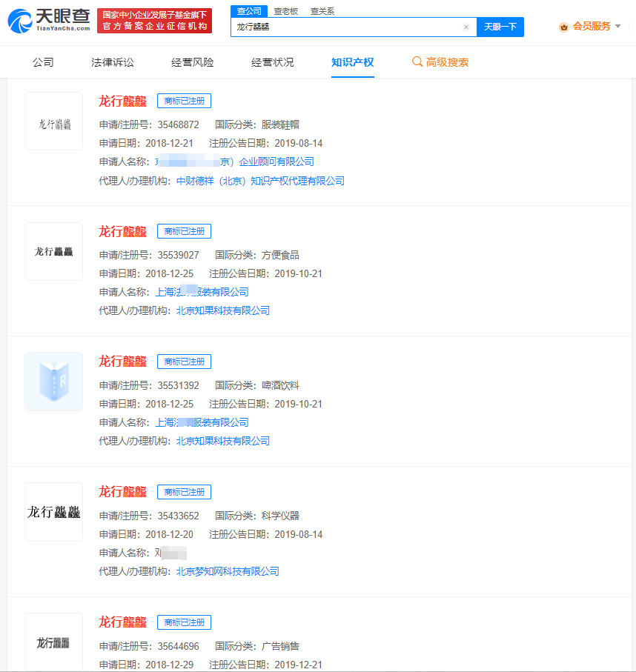Click the magnifier icon beside 高级搜索
Screen dimensions: 636x672
417,61
